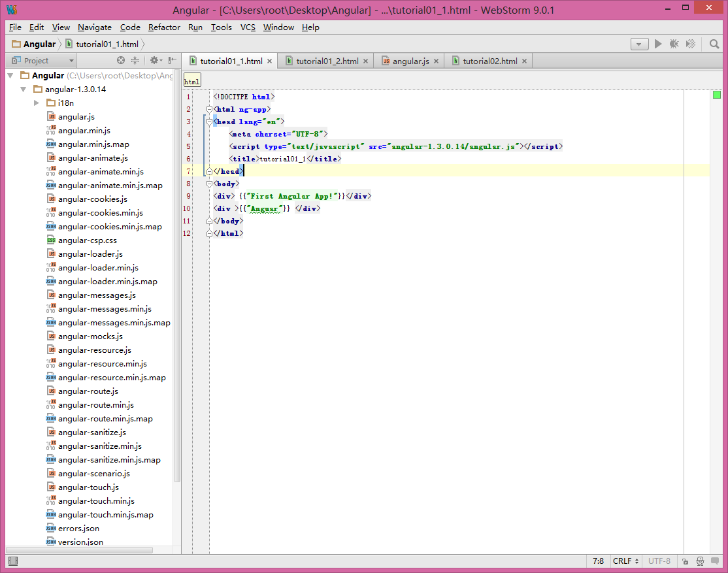Viewport: 728px width, 573px height.
Task: Click the green inspection status square
Action: (x=717, y=95)
